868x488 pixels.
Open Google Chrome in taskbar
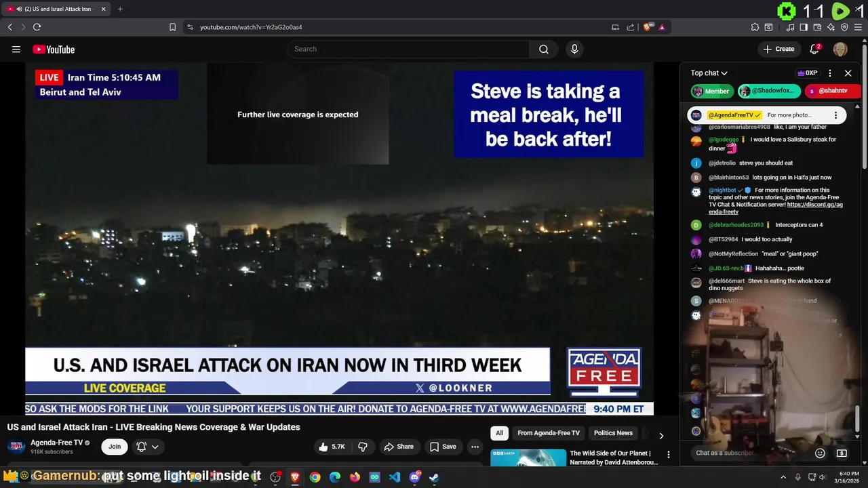click(x=315, y=477)
